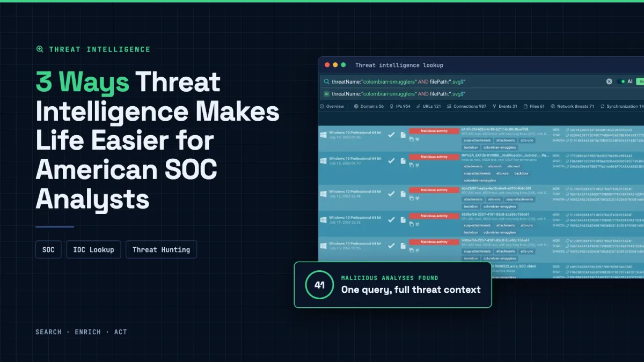The width and height of the screenshot is (644, 362).
Task: Open the Synchronization tab
Action: (622, 106)
